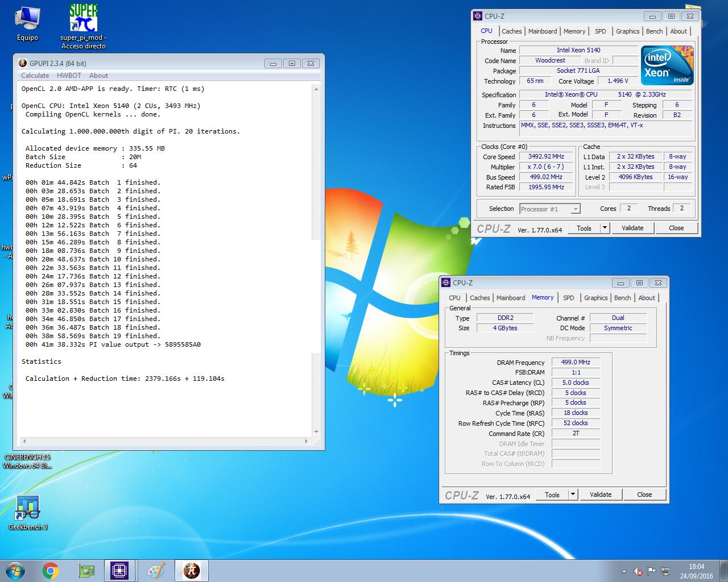Screen dimensions: 728x582
Task: Click the network tray icon
Action: (x=665, y=571)
